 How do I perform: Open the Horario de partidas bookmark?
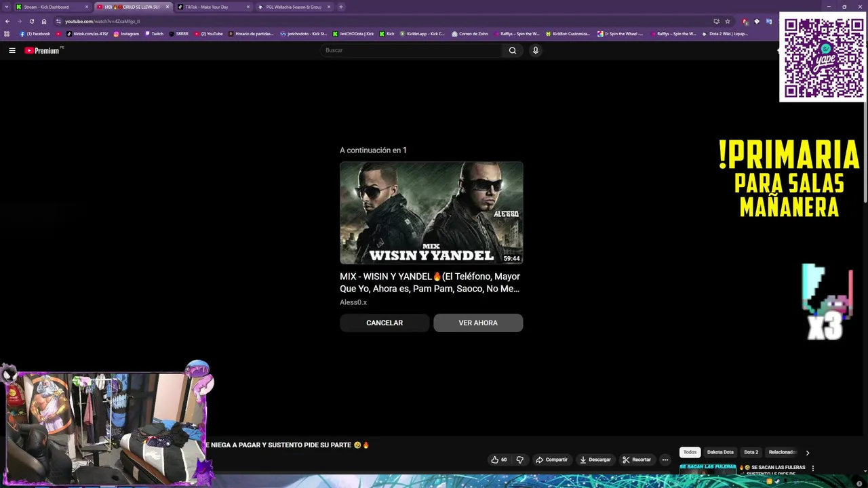(251, 34)
